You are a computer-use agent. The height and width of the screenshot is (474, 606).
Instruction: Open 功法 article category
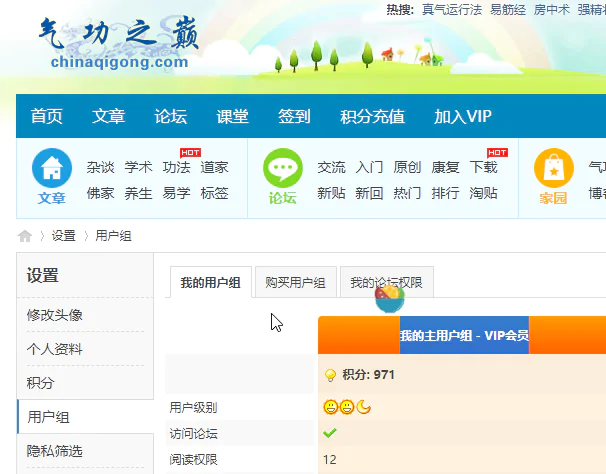177,167
